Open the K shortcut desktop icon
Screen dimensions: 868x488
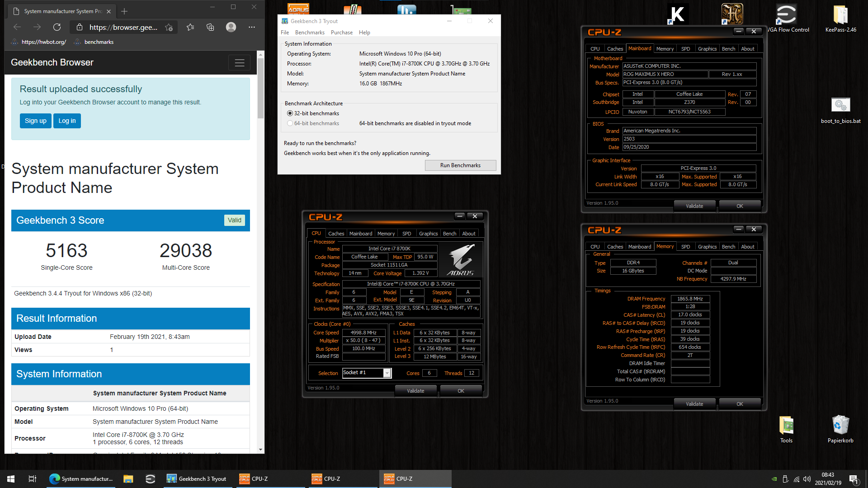tap(678, 14)
